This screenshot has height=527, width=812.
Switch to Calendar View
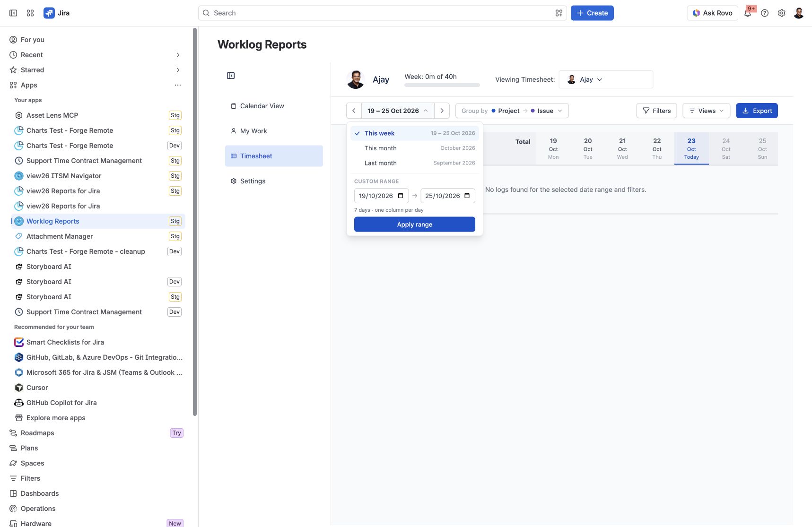tap(274, 106)
